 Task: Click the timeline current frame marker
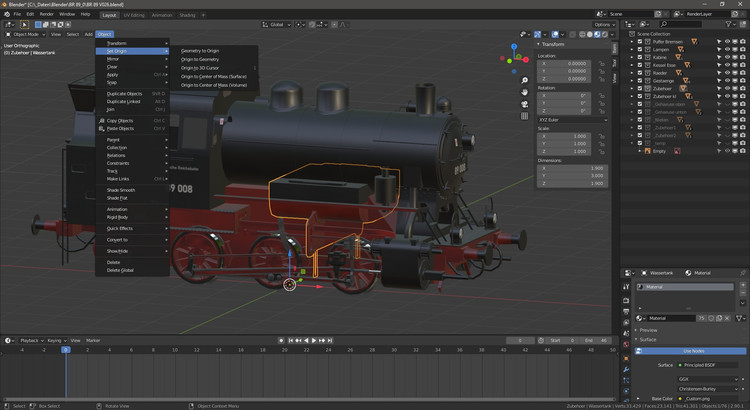tap(66, 350)
